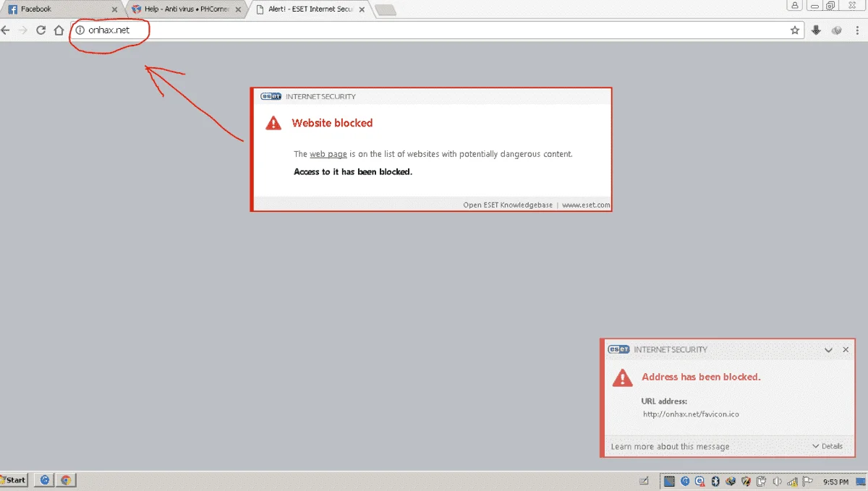This screenshot has width=868, height=491.
Task: Click the blue square tray icon
Action: [669, 481]
